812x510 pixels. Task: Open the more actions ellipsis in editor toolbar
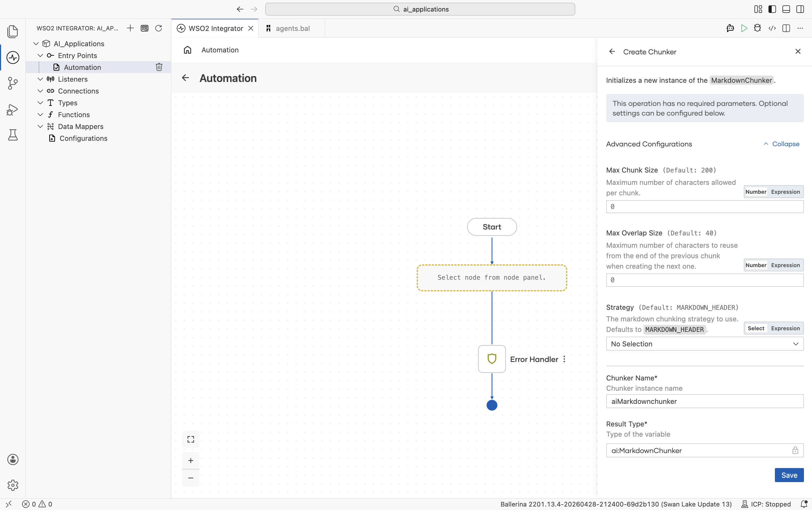click(x=800, y=28)
